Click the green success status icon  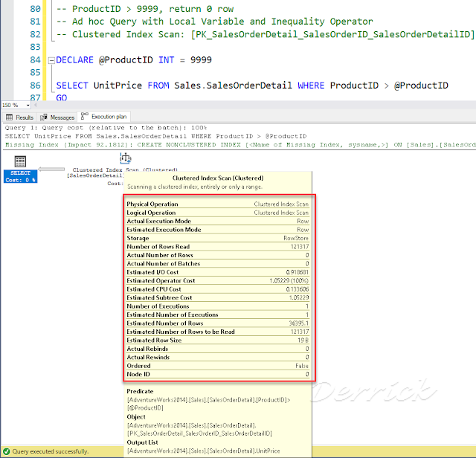[x=6, y=451]
